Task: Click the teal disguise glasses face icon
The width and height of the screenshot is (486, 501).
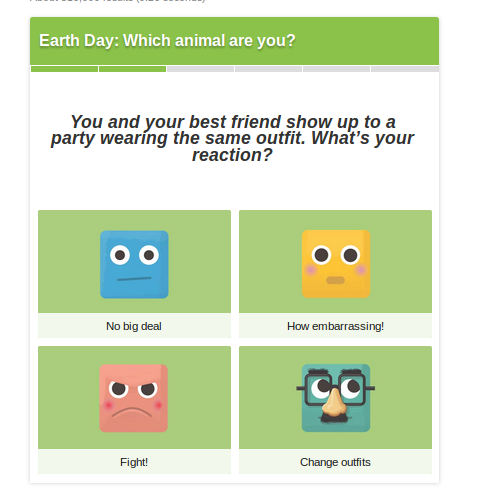Action: tap(336, 398)
